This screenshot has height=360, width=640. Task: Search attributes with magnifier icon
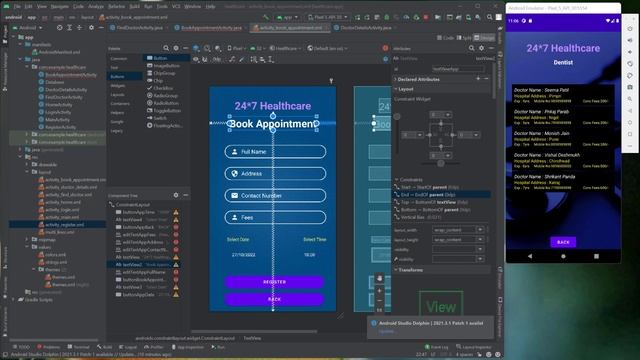pos(471,48)
